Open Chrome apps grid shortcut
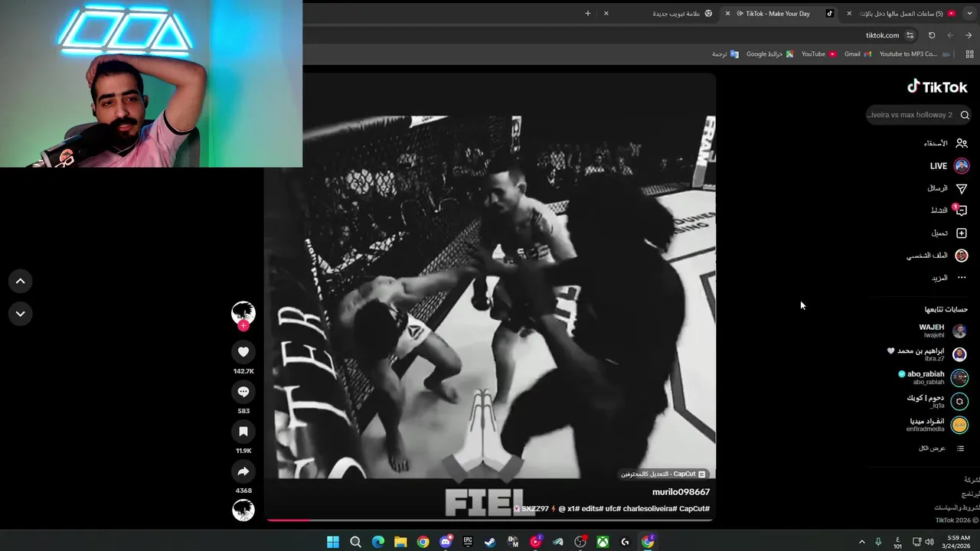Viewport: 980px width, 551px height. coord(970,54)
